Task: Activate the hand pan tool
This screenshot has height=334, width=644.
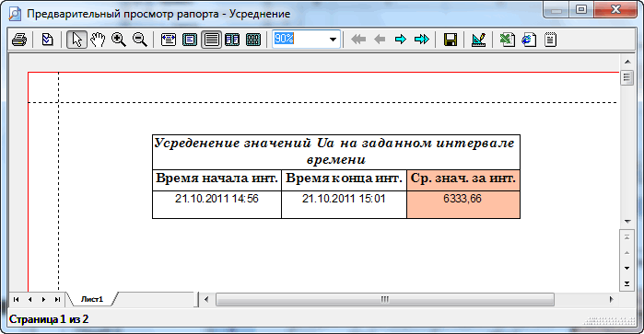Action: [98, 40]
